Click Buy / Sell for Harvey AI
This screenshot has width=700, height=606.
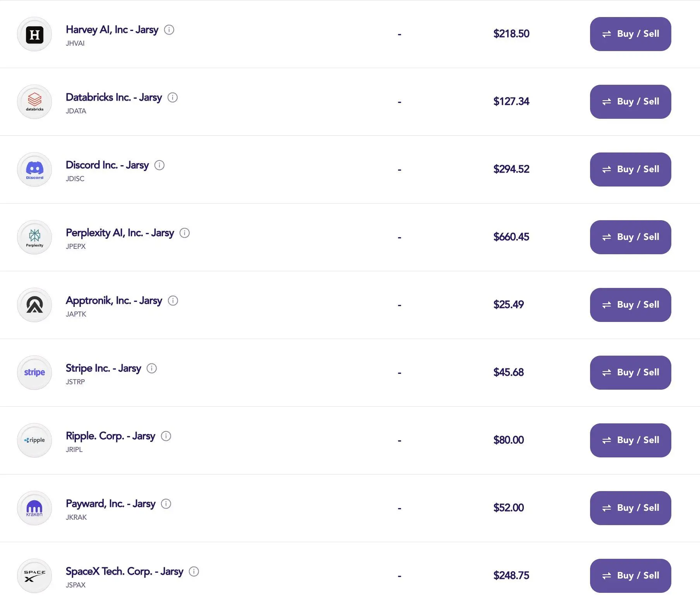tap(630, 34)
